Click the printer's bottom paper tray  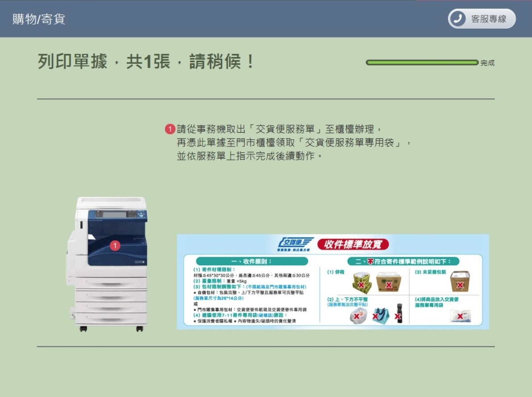[111, 318]
